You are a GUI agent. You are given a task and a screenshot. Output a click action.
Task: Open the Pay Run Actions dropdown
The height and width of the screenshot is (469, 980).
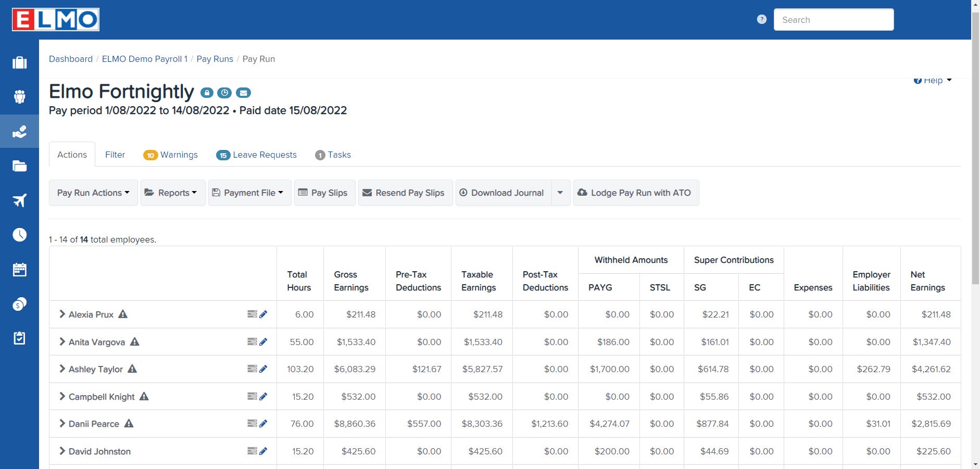(93, 193)
